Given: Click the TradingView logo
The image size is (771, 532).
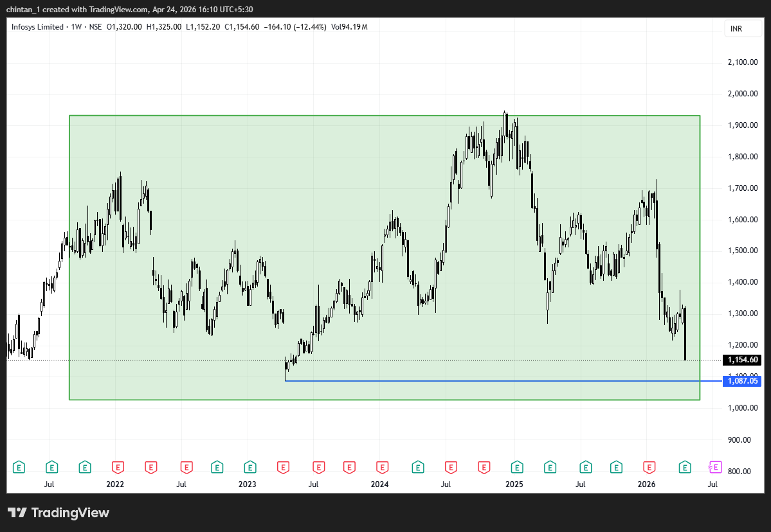Looking at the screenshot, I should point(59,513).
